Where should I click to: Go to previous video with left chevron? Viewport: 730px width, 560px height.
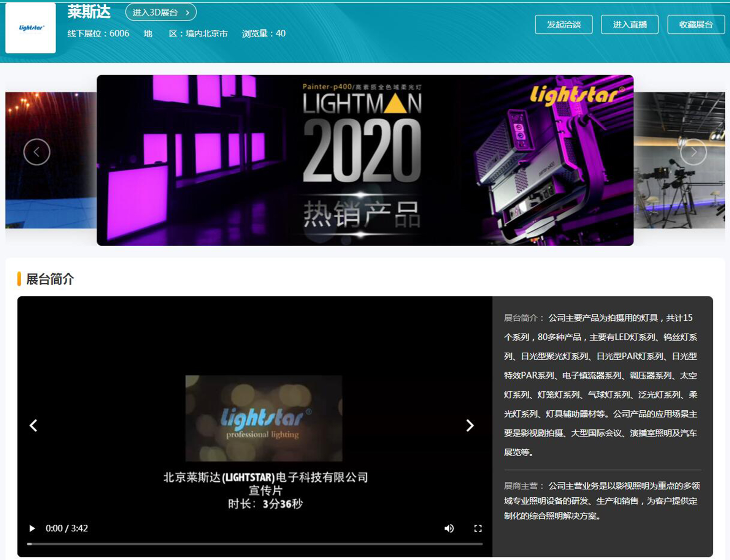pos(33,426)
